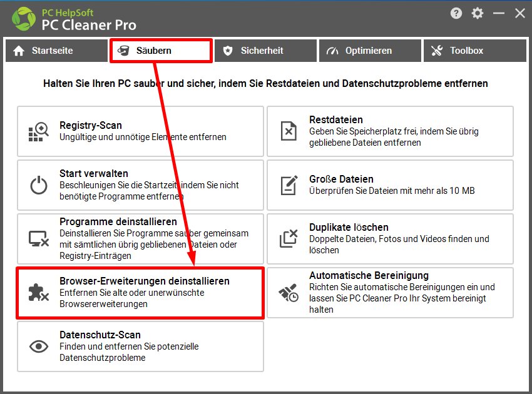Screen dimensions: 532x394
Task: Open the help question mark icon
Action: [x=456, y=13]
